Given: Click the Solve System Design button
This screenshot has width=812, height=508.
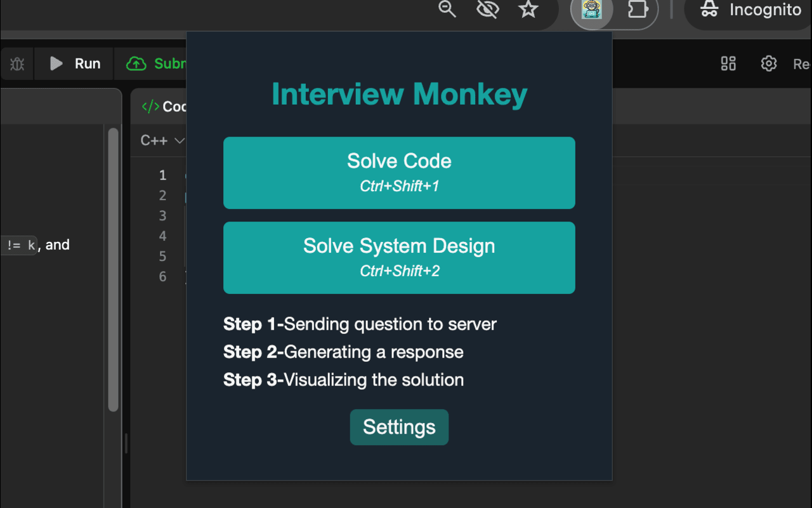Looking at the screenshot, I should pos(399,257).
